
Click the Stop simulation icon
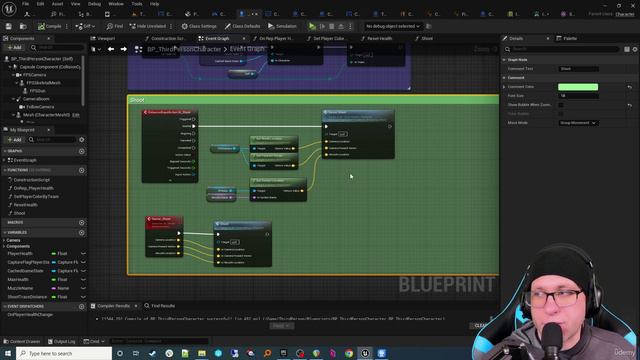coord(332,26)
